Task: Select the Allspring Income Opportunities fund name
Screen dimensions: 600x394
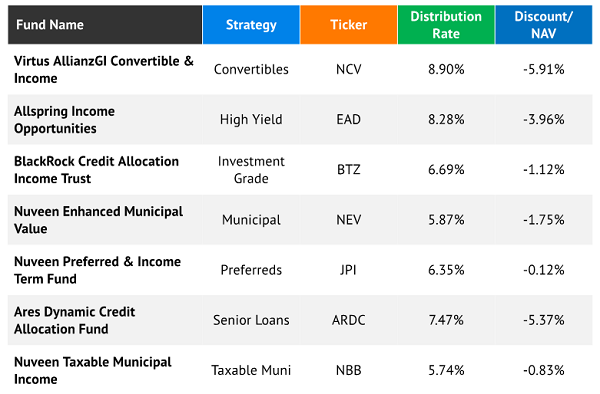Action: click(64, 120)
